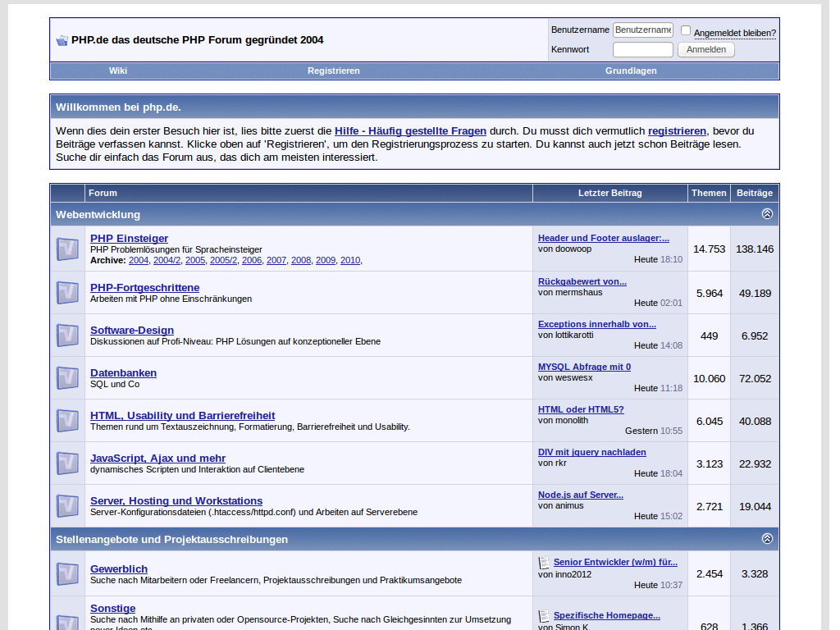
Task: Open the Grundlagen navigation item
Action: pyautogui.click(x=631, y=71)
